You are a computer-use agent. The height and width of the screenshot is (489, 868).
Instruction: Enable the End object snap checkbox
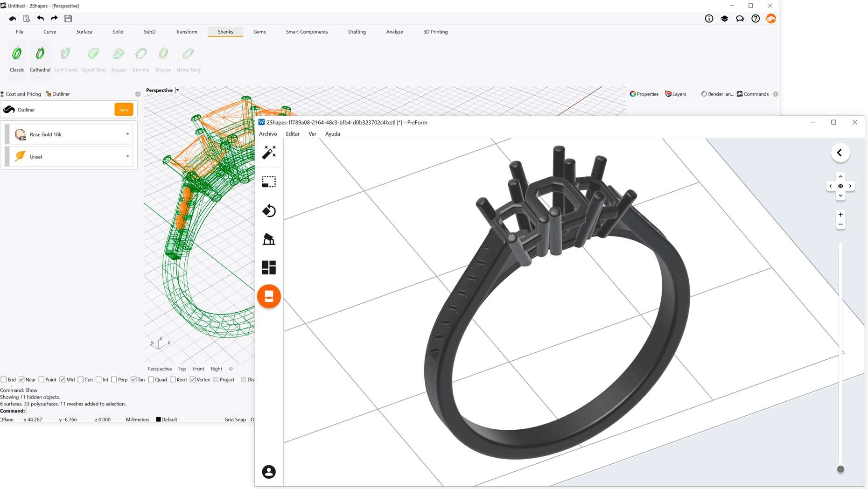(4, 380)
